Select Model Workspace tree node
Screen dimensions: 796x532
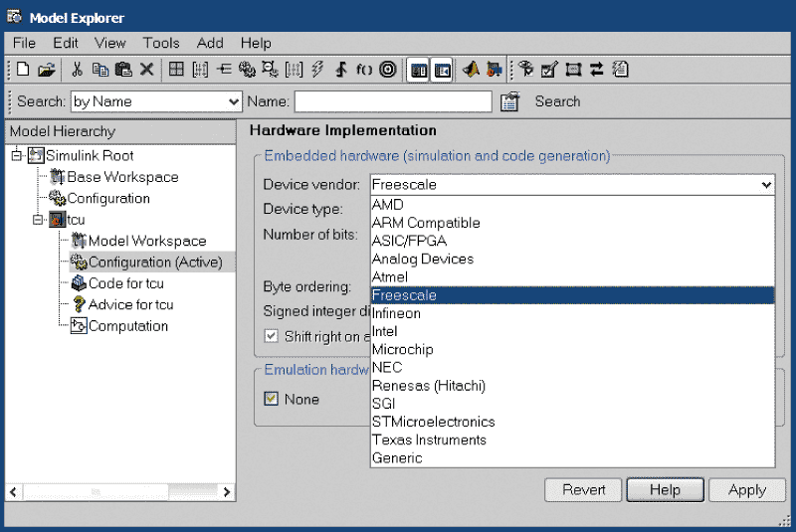[x=147, y=241]
